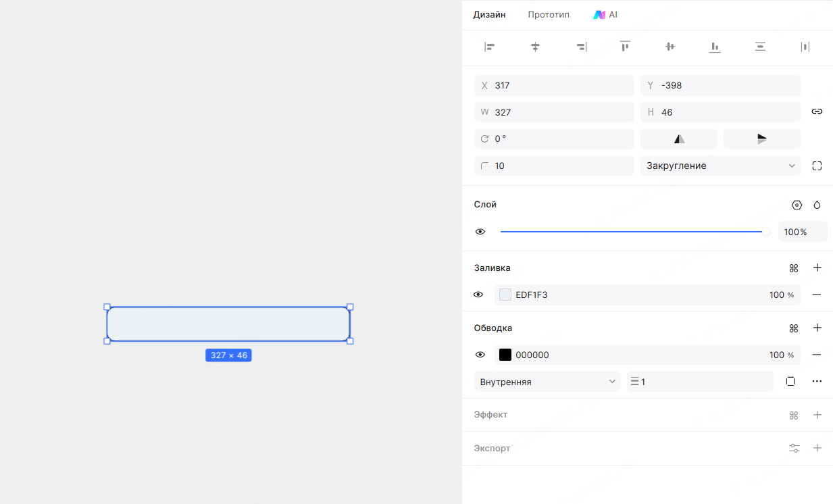Toggle layer visibility eye icon

[480, 232]
